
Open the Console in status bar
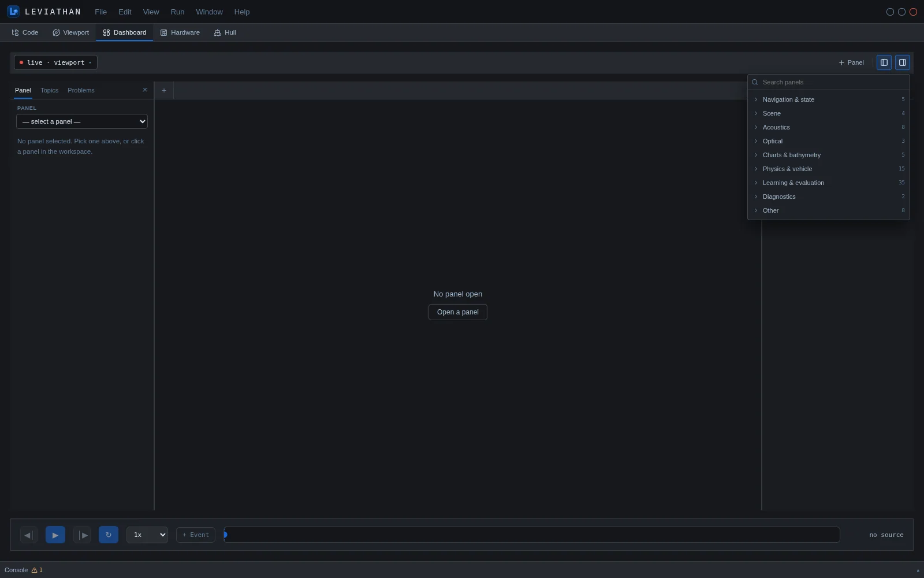point(16,570)
